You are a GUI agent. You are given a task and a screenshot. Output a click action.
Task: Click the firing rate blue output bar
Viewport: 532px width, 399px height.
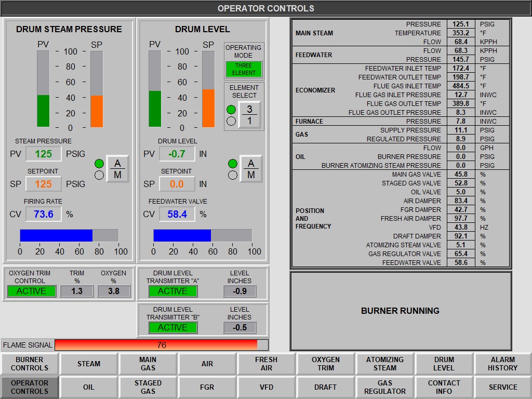click(56, 235)
